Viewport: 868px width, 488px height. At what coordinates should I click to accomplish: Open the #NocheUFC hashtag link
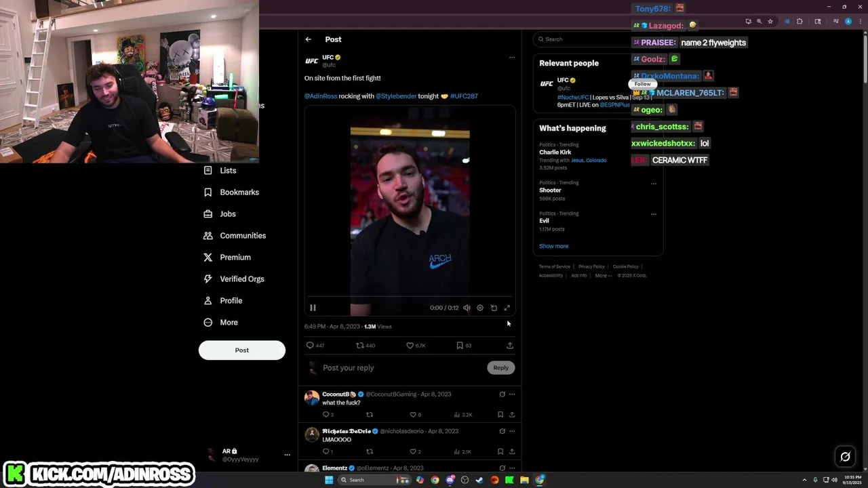tap(573, 98)
